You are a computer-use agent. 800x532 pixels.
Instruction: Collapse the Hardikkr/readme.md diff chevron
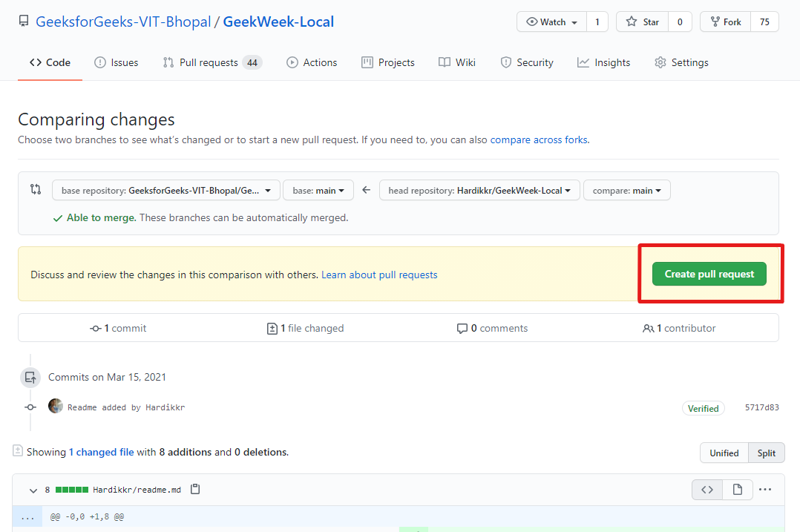[x=33, y=490]
